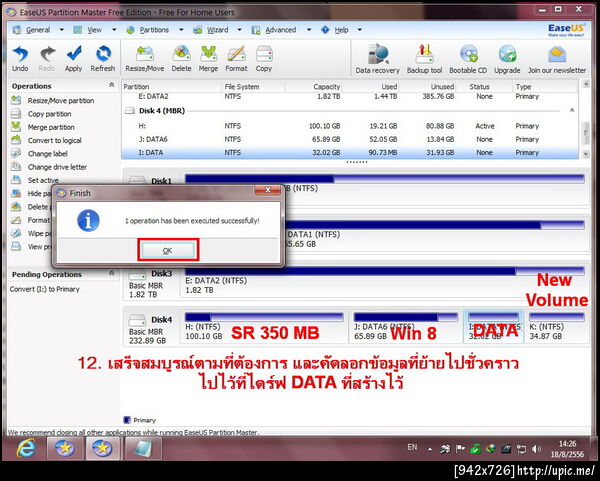This screenshot has height=481, width=600.
Task: Open the View menu dropdown arrow
Action: coord(114,30)
